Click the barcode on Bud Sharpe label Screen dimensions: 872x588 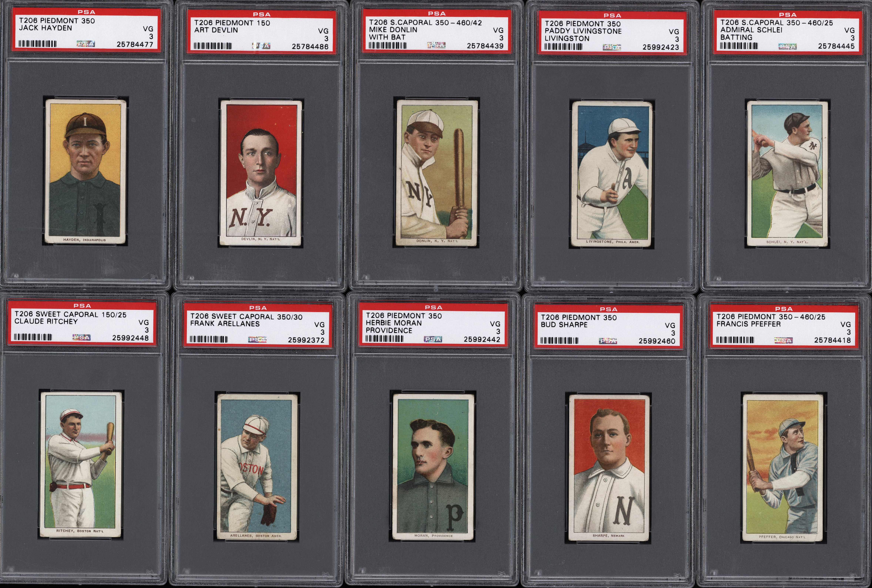559,340
